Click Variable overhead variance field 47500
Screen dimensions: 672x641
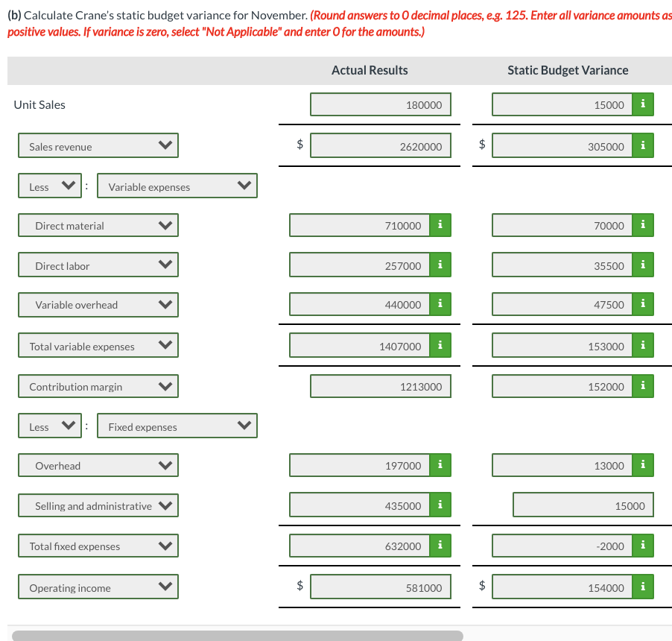(562, 304)
